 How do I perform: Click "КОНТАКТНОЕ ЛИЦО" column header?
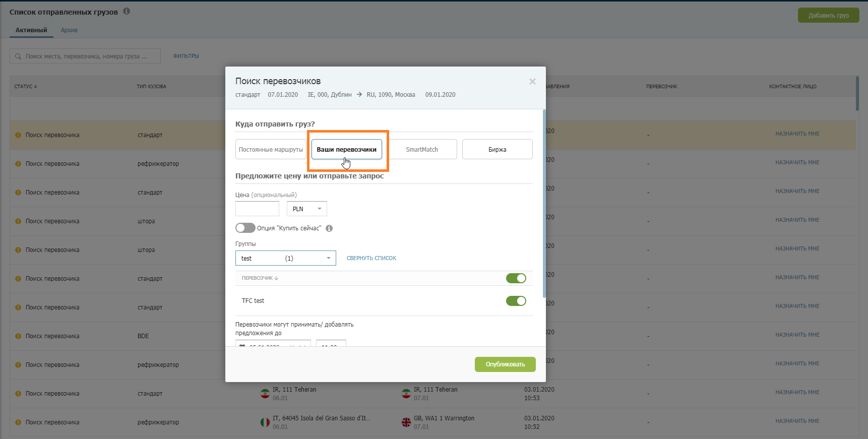pyautogui.click(x=793, y=87)
